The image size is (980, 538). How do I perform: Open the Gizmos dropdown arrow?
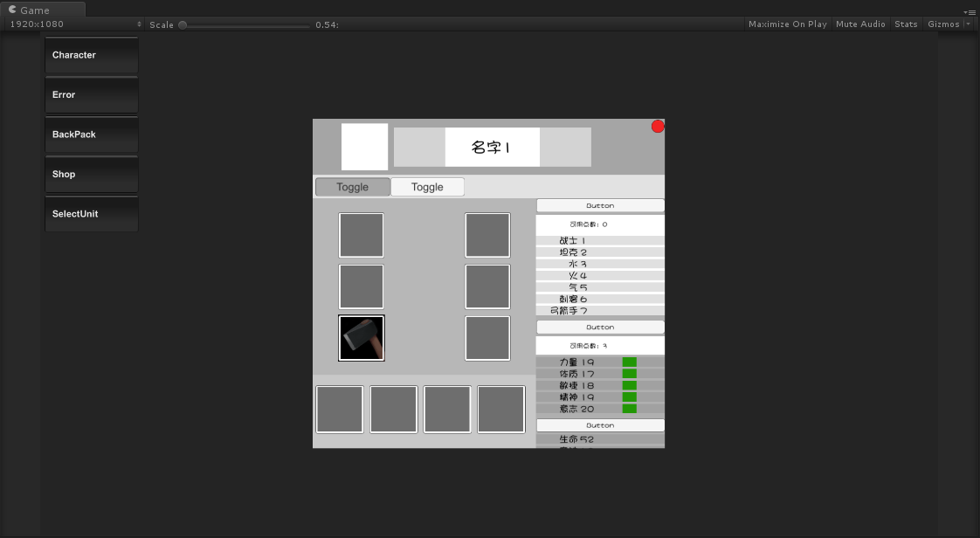click(968, 24)
